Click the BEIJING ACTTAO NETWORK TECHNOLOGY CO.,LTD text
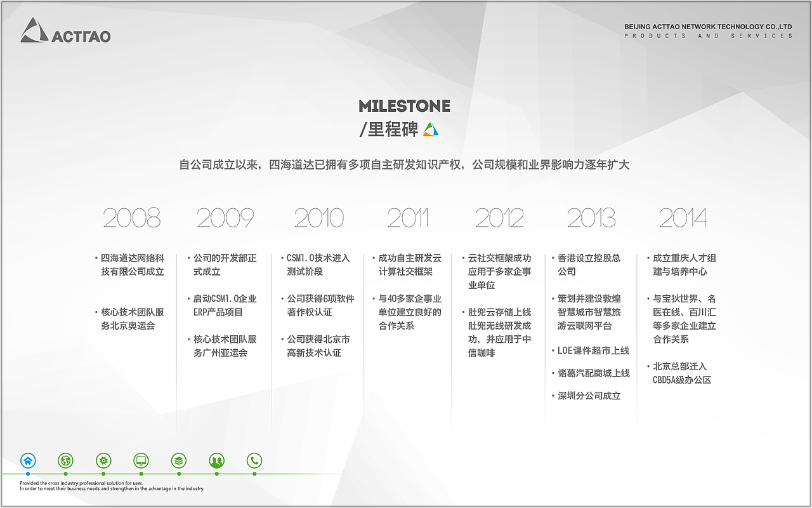 click(x=708, y=27)
